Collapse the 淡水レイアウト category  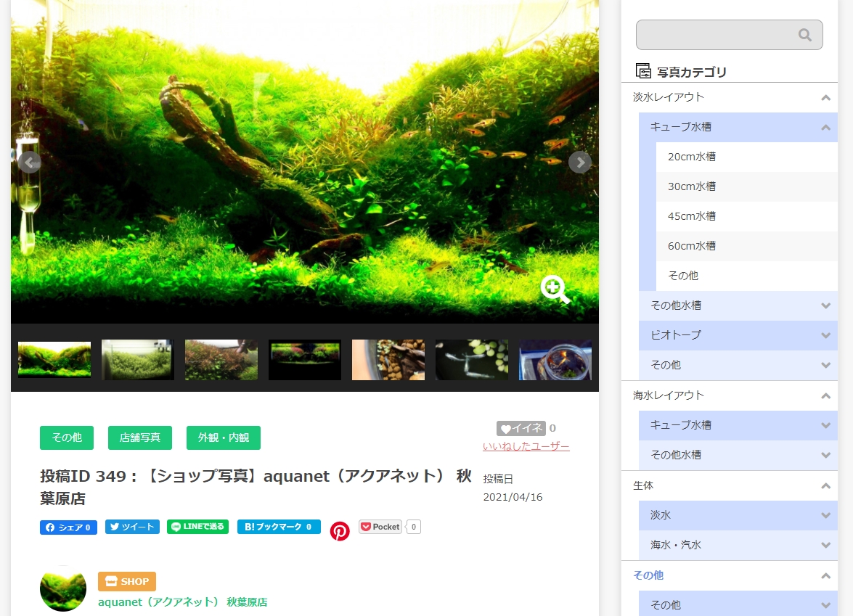(825, 97)
